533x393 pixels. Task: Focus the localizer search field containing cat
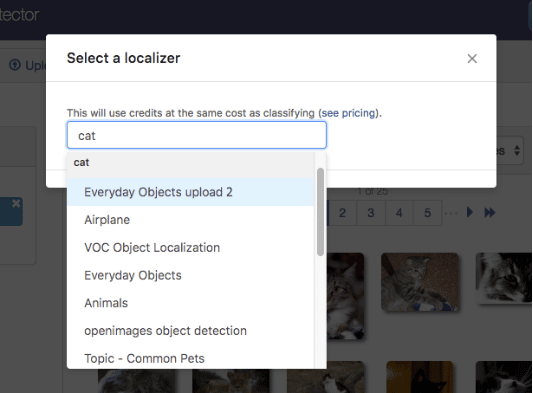coord(197,135)
